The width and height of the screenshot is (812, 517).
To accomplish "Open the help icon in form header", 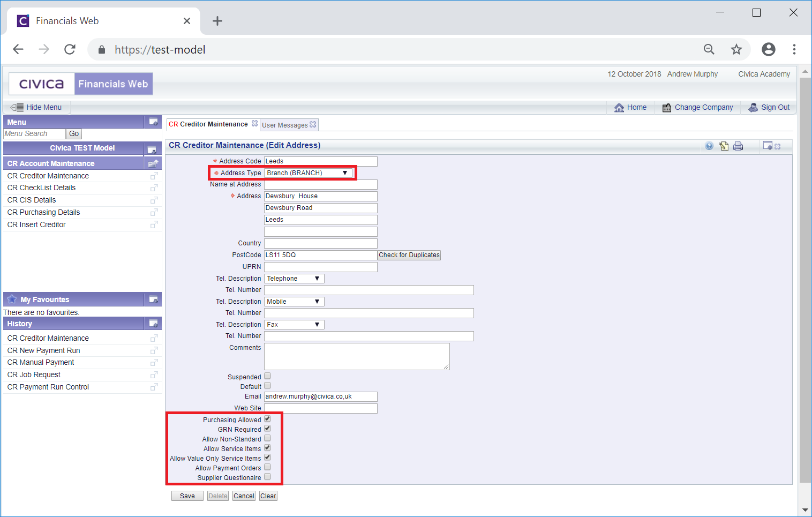I will tap(709, 146).
